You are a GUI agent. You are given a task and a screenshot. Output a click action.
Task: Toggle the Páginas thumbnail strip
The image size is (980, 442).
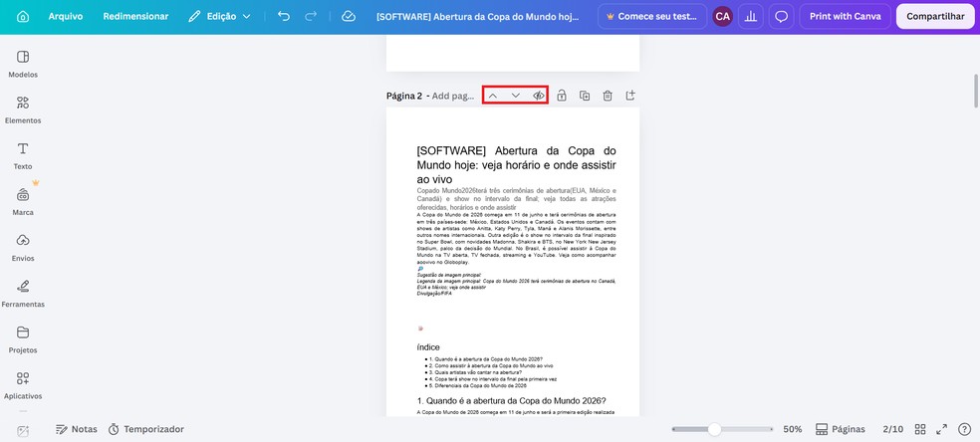(841, 429)
